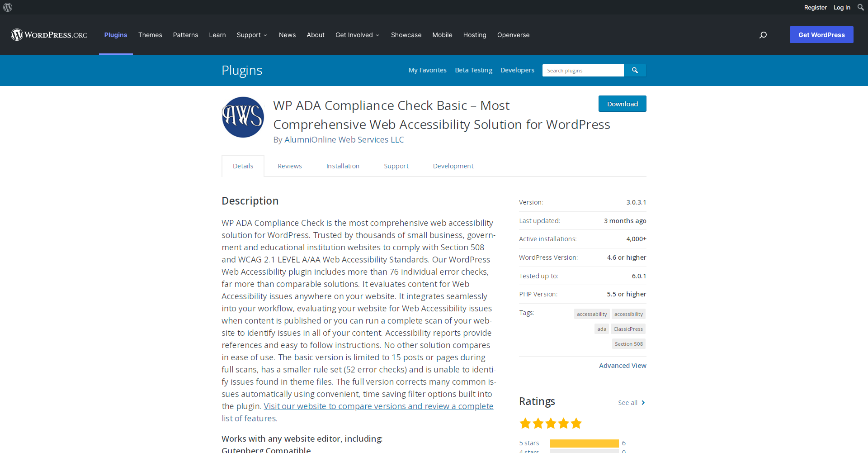Open the Reviews tab

(290, 166)
